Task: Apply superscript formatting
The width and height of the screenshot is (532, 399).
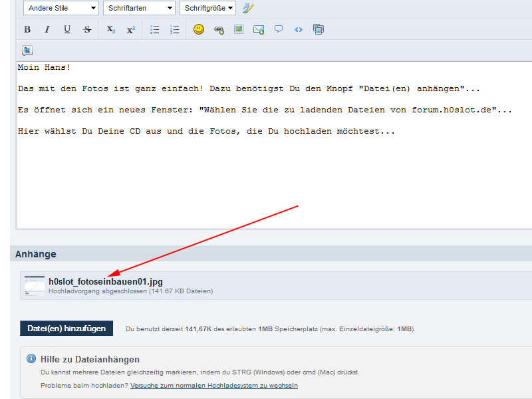Action: tap(131, 29)
